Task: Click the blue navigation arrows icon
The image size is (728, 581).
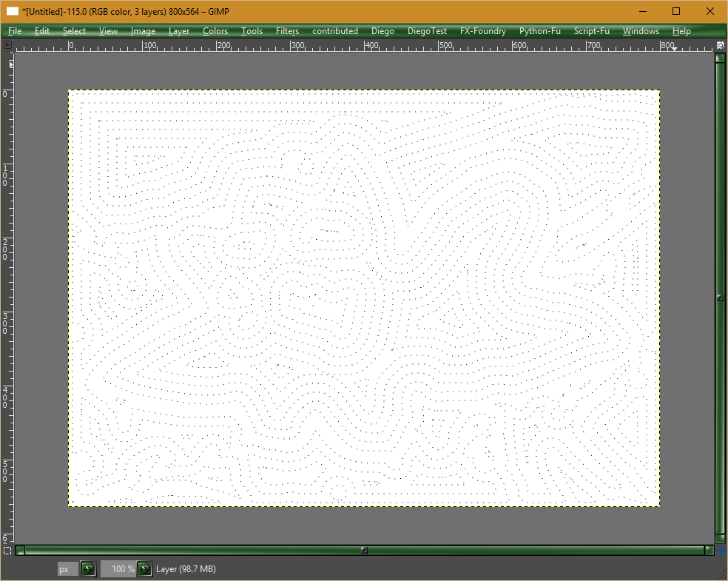Action: click(x=721, y=551)
